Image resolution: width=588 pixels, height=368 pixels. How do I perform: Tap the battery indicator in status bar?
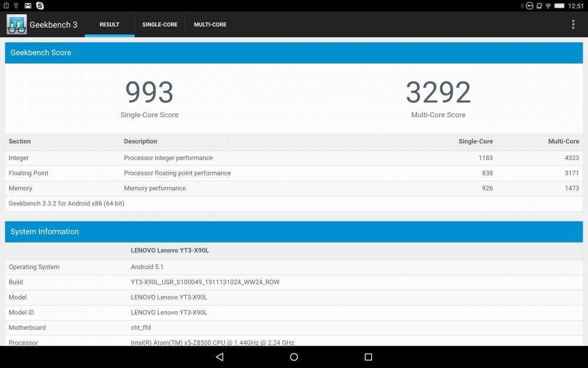pos(559,5)
